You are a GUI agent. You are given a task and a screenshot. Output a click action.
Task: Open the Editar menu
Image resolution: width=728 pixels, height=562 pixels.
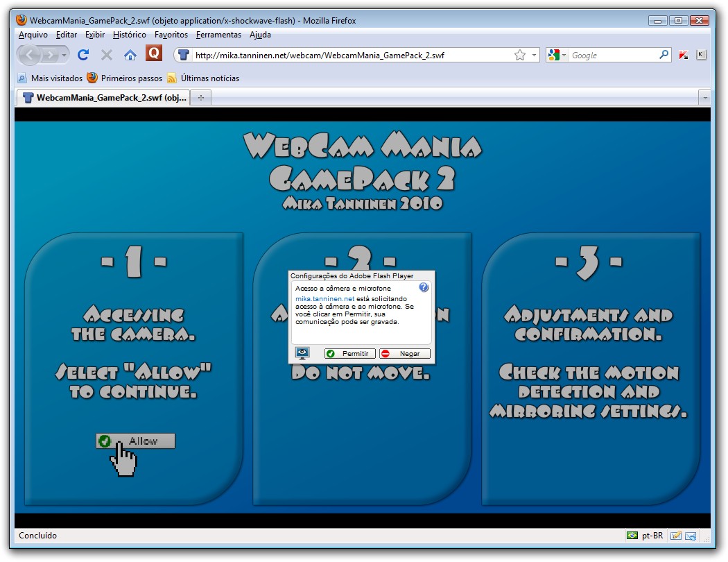67,35
